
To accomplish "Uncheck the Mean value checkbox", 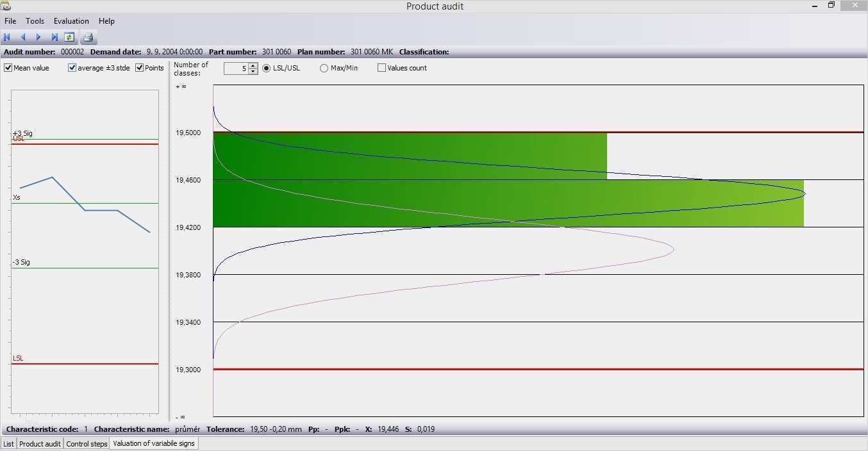I will (8, 68).
